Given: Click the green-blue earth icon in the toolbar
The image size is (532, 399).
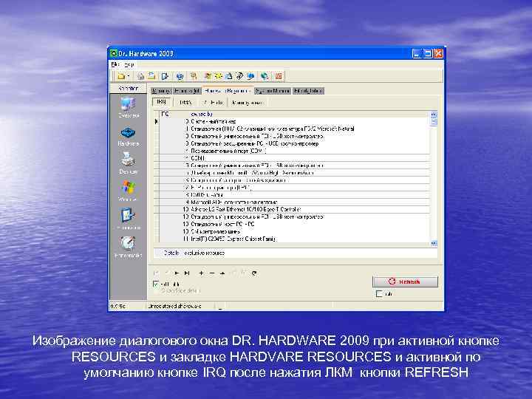Looking at the screenshot, I should coord(265,76).
